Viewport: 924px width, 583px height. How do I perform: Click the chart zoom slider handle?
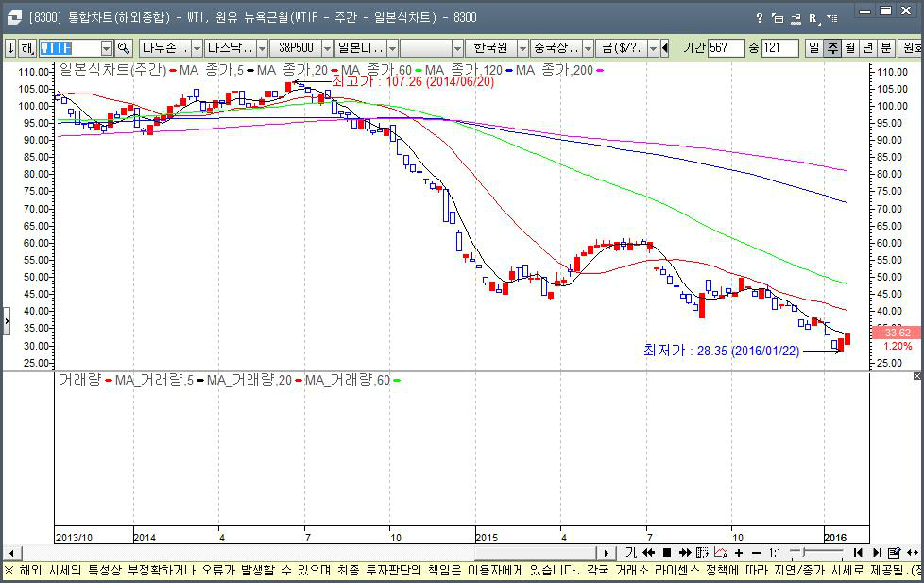[802, 552]
